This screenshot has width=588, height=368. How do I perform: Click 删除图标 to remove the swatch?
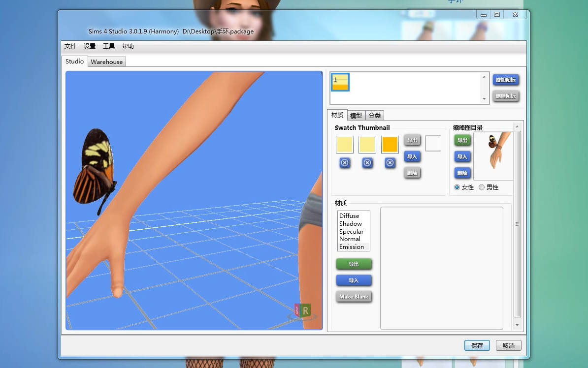point(505,96)
